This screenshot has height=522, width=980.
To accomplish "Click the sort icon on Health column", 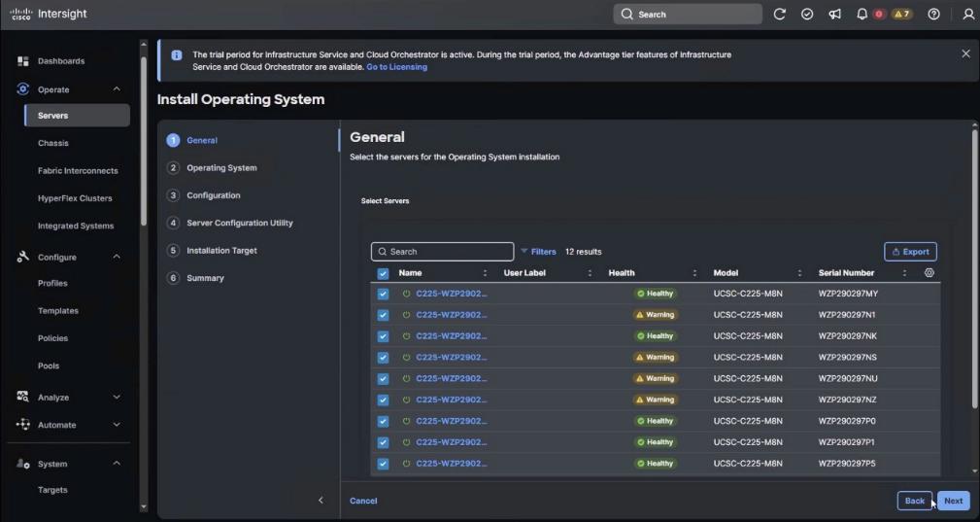I will [695, 273].
